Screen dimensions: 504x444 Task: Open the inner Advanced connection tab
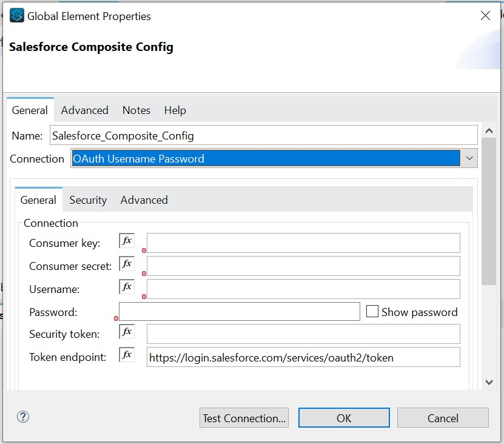click(x=144, y=200)
